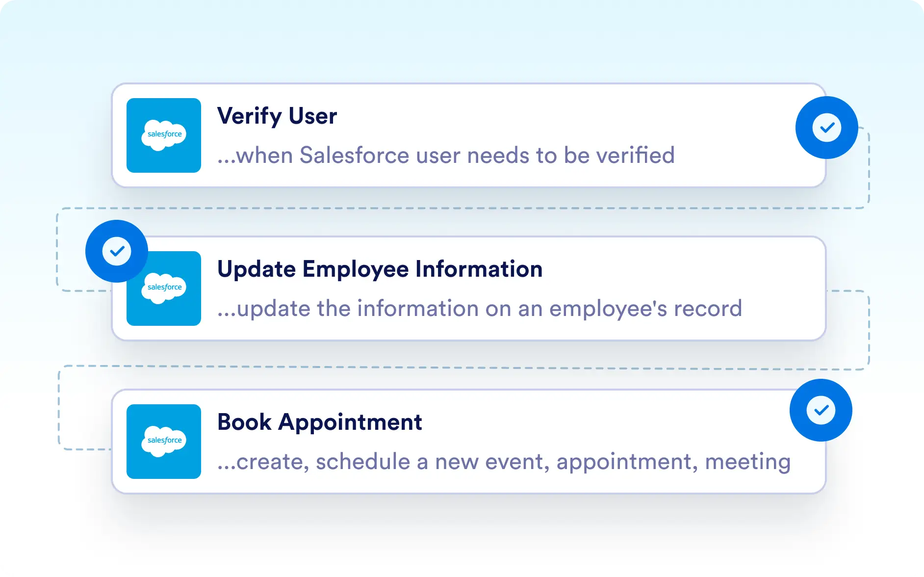
Task: Click the salesforce cloud logo in first card
Action: [164, 135]
